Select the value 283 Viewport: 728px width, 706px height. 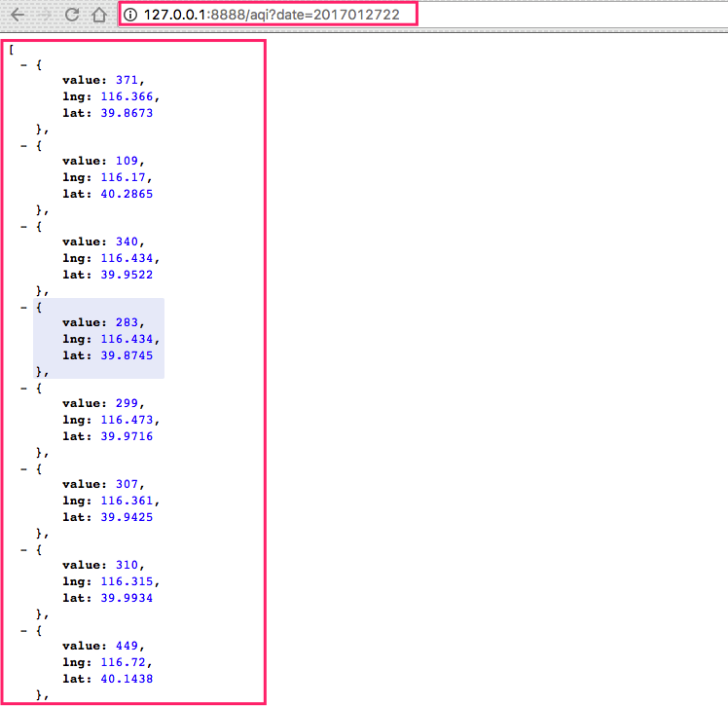(127, 322)
